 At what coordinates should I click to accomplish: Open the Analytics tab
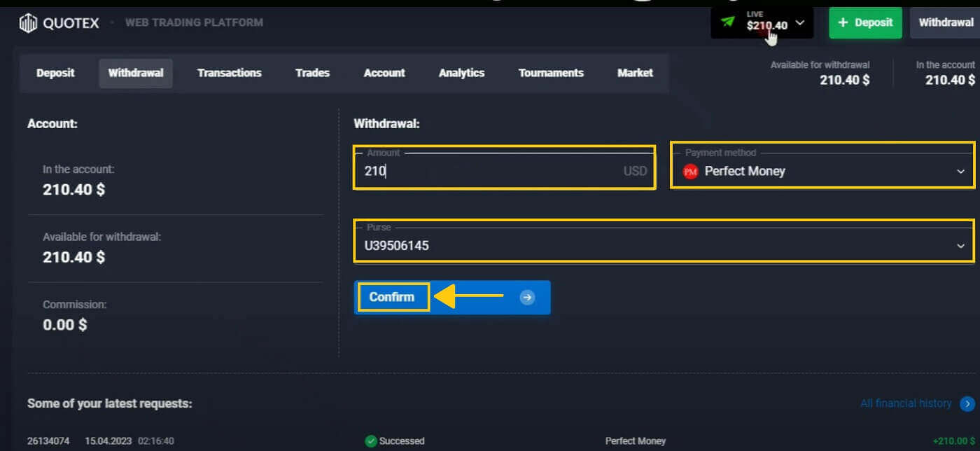[461, 73]
